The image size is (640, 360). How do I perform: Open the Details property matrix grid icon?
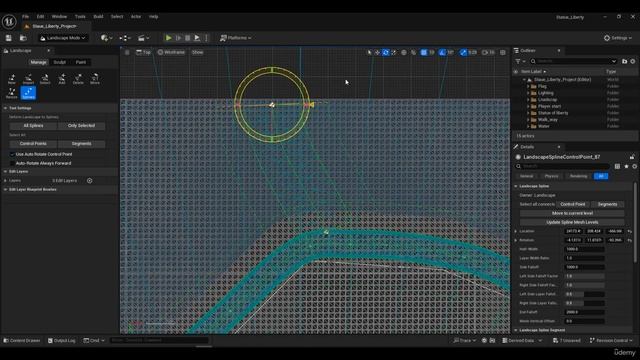(x=617, y=166)
